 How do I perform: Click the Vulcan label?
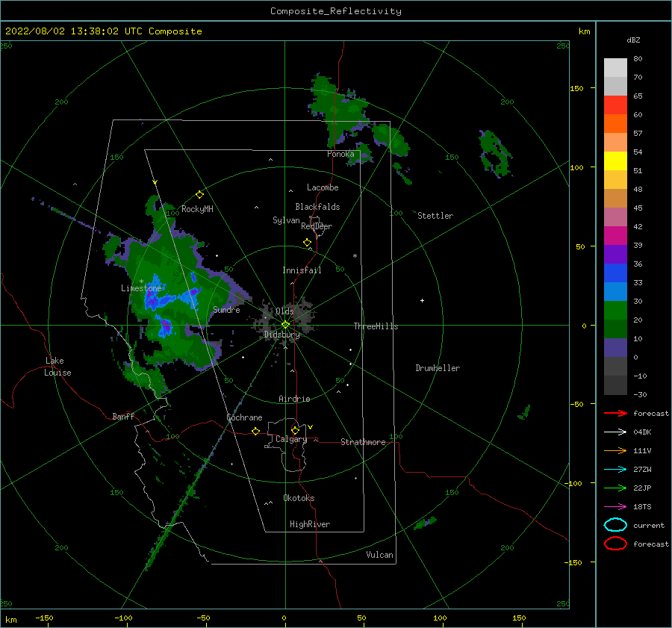point(380,555)
